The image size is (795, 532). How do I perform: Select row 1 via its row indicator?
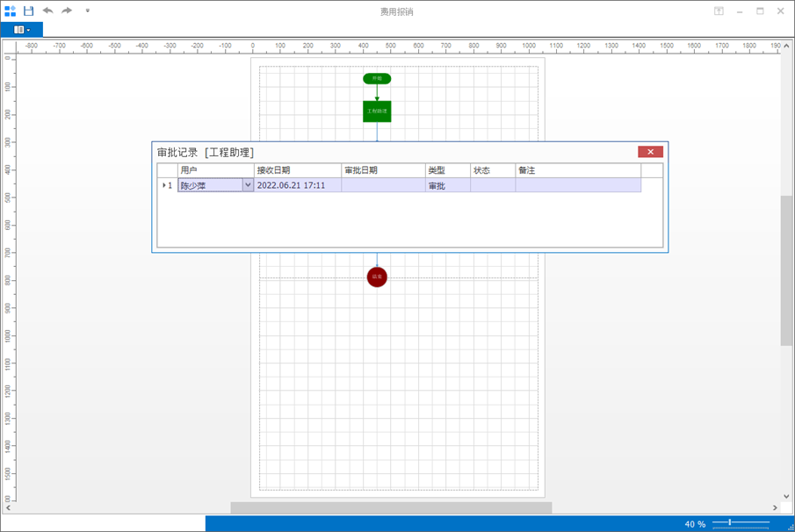pyautogui.click(x=167, y=185)
